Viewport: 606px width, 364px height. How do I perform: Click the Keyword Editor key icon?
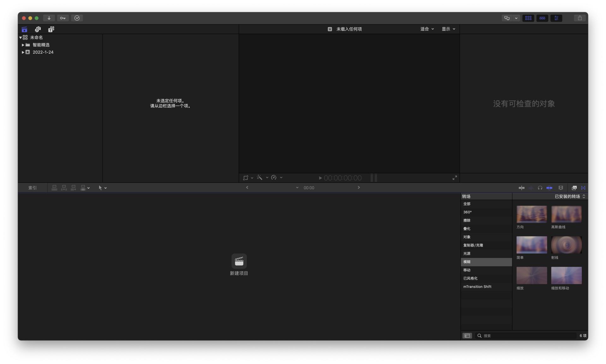[x=63, y=18]
